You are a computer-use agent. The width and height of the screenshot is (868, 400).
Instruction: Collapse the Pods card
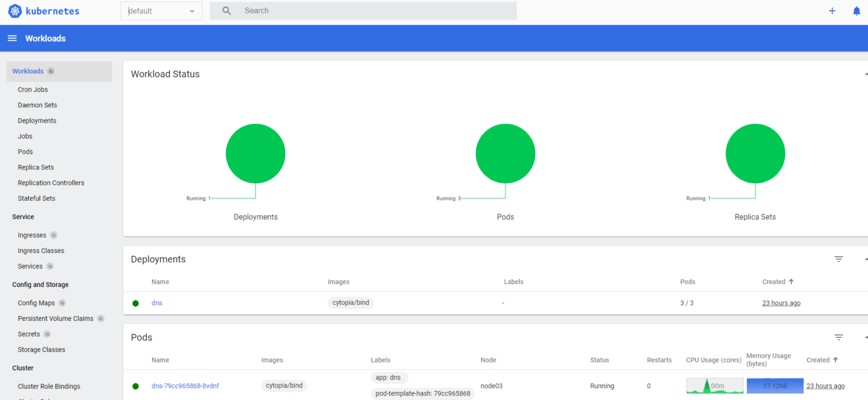tap(865, 337)
